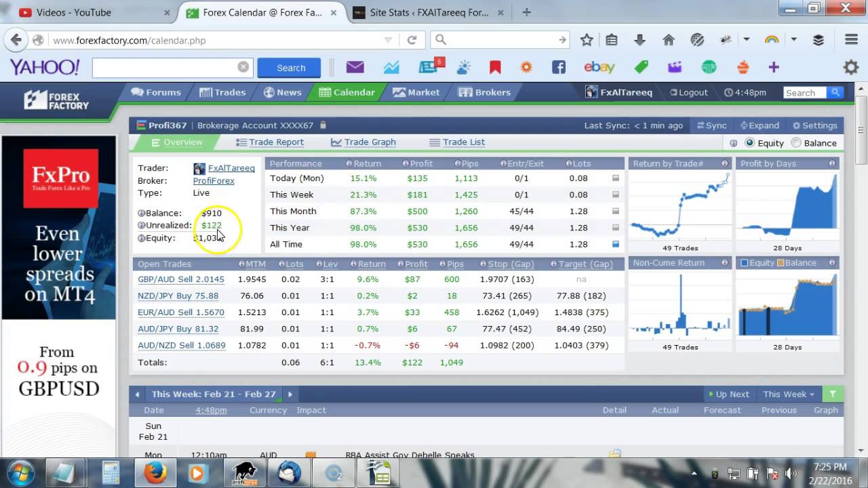This screenshot has height=488, width=868.
Task: Open the Market menu
Action: (416, 92)
